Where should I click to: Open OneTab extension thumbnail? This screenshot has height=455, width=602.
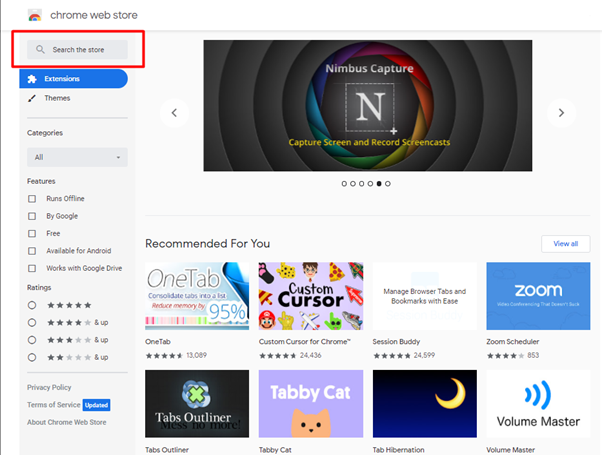tap(197, 296)
